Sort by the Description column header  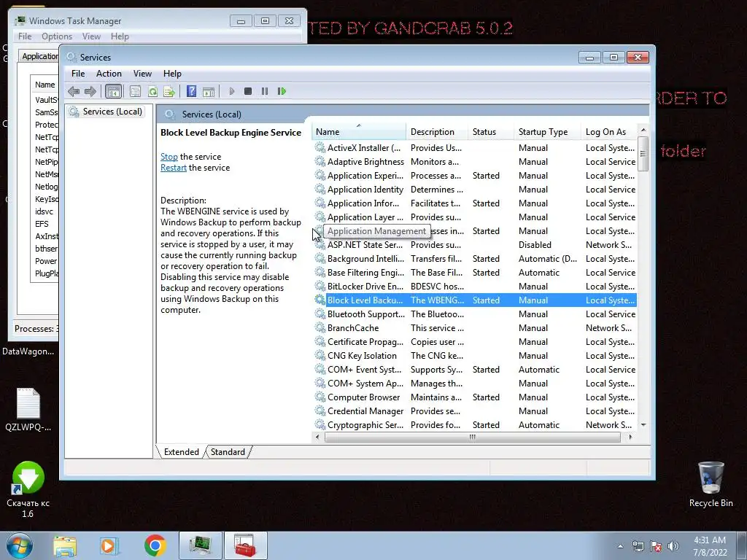[x=437, y=132]
